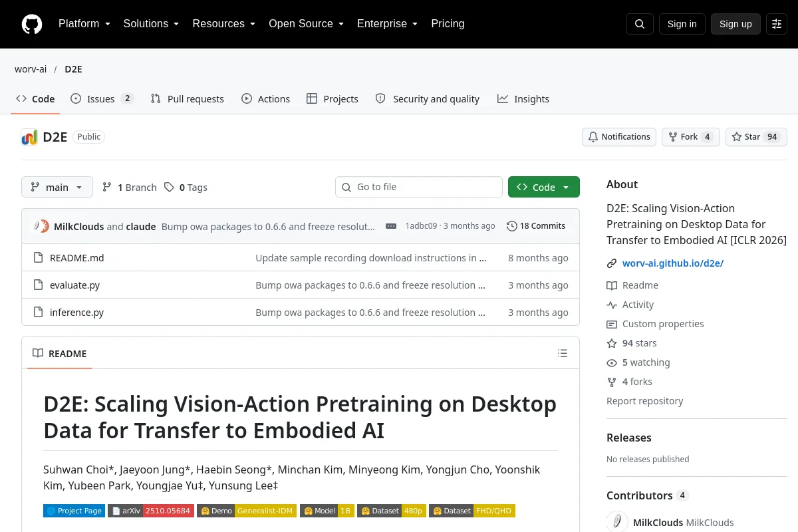The height and width of the screenshot is (532, 798).
Task: Click the README.md file icon
Action: coord(38,258)
